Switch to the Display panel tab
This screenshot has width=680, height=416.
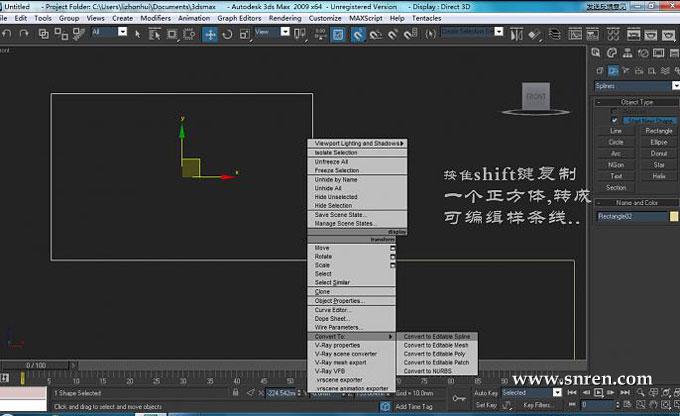(659, 53)
